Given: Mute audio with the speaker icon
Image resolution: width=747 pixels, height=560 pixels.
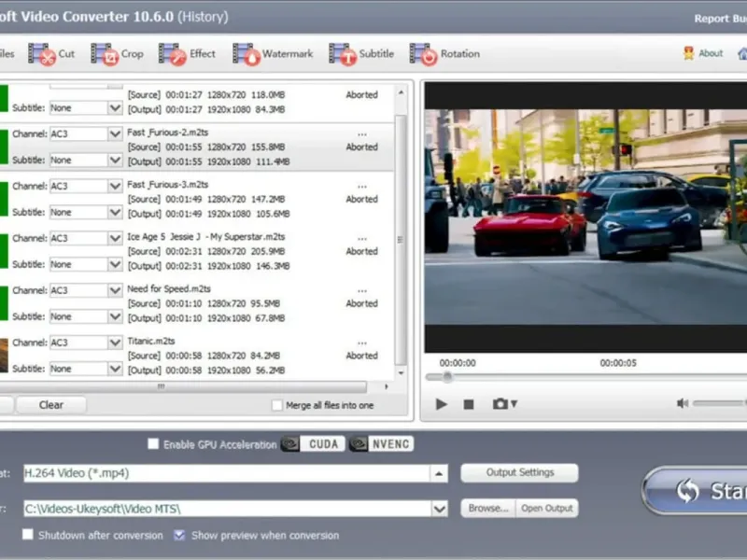Looking at the screenshot, I should pos(683,403).
